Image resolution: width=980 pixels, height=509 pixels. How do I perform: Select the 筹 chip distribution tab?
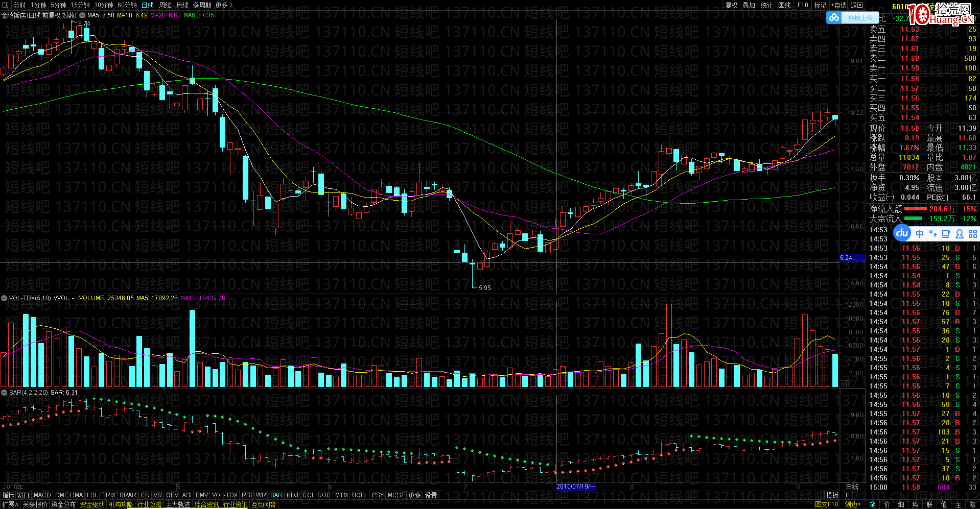[x=972, y=504]
